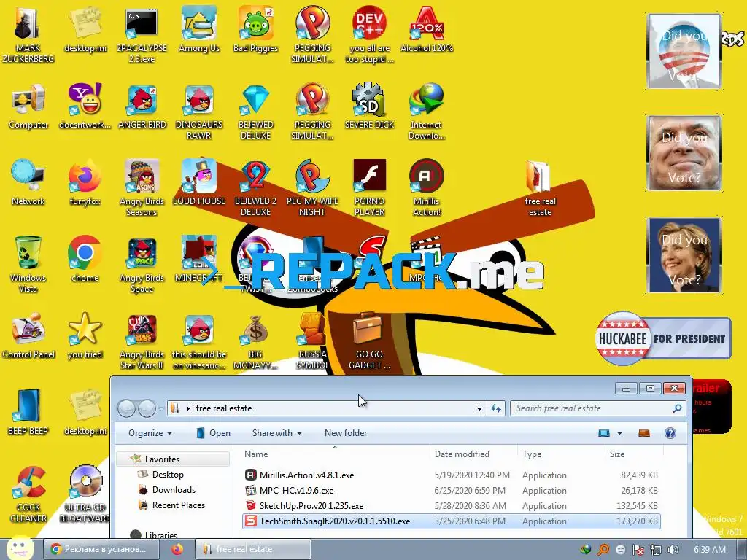Click the New folder button

tap(346, 433)
